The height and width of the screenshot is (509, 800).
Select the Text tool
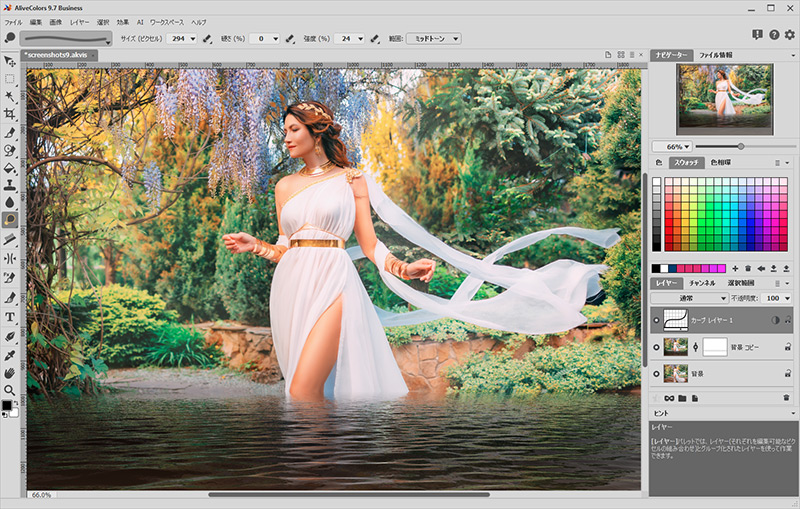pos(9,317)
